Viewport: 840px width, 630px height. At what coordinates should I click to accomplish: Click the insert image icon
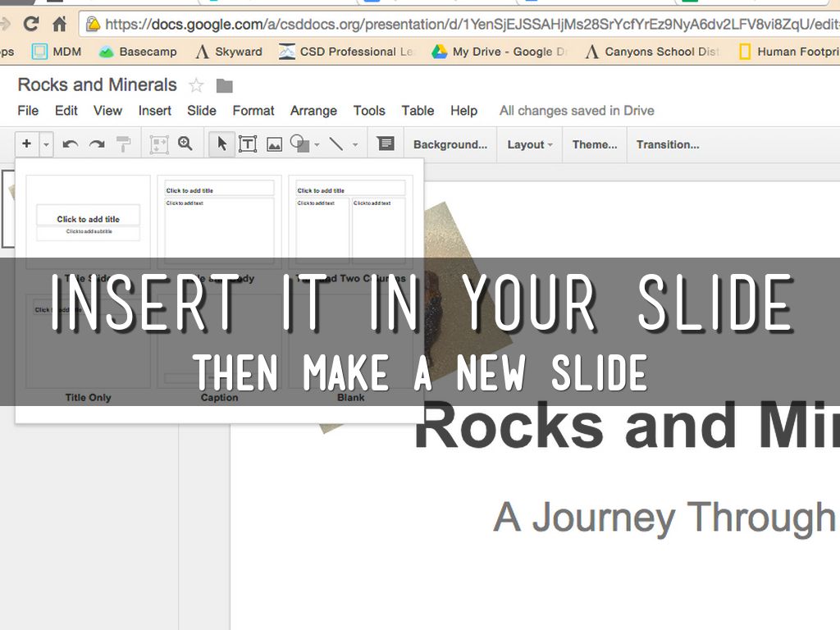[274, 144]
